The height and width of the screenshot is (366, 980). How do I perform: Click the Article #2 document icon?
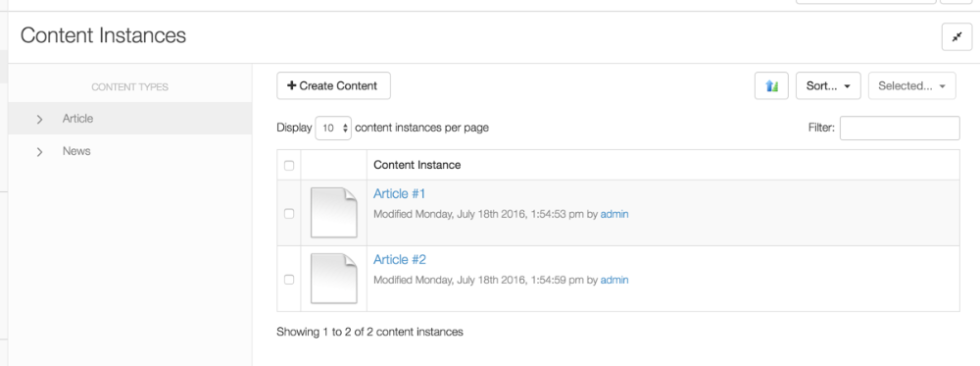[x=334, y=279]
